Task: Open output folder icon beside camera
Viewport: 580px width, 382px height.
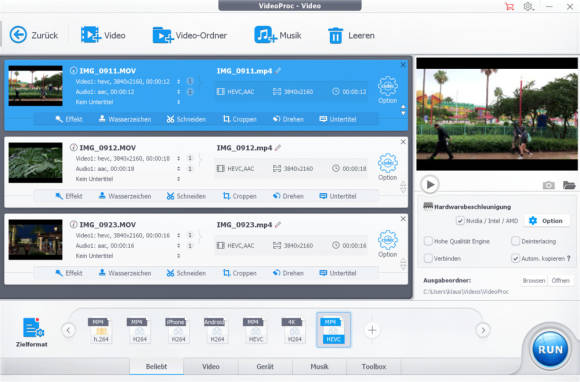Action: [569, 185]
